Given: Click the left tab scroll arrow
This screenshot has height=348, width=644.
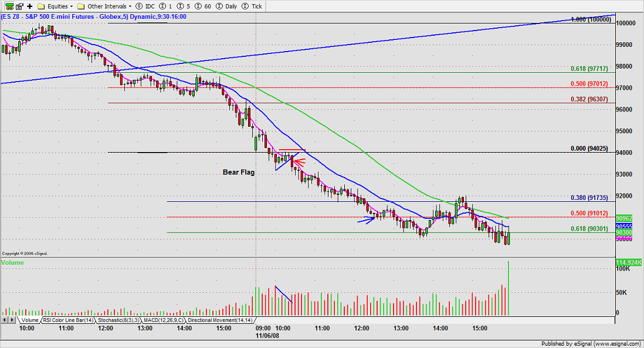Looking at the screenshot, I should click(x=5, y=320).
